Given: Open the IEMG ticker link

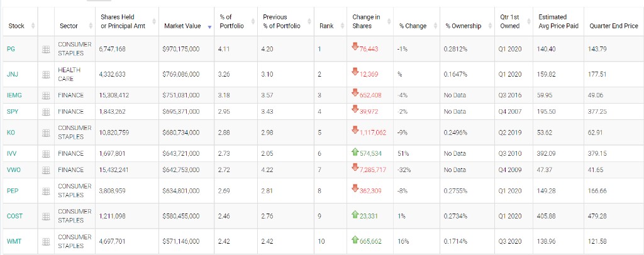Looking at the screenshot, I should [13, 95].
